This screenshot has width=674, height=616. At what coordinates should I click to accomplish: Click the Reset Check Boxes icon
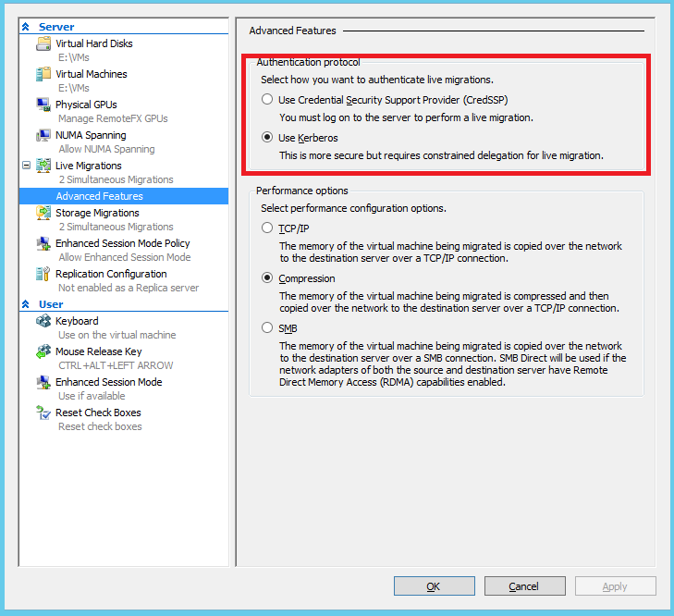[43, 413]
